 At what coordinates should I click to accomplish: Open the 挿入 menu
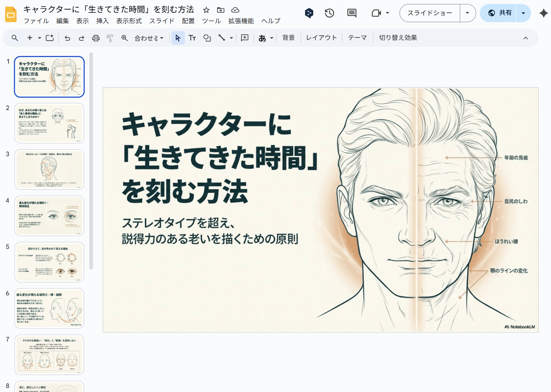click(102, 21)
